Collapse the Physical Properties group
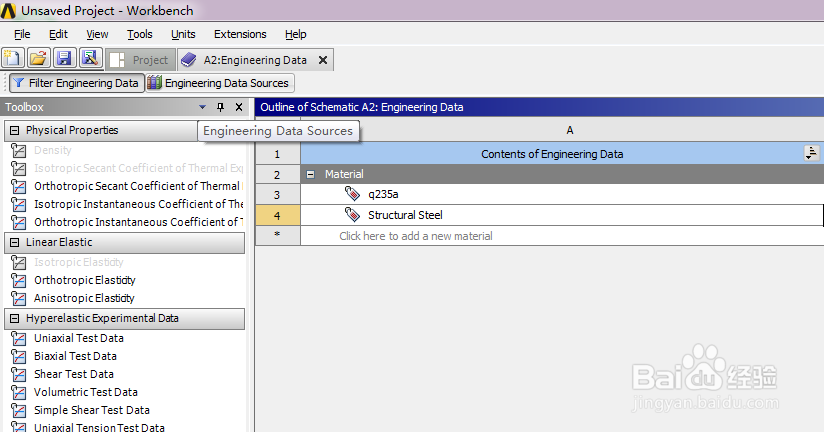Screen dimensions: 824x432 (x=15, y=130)
